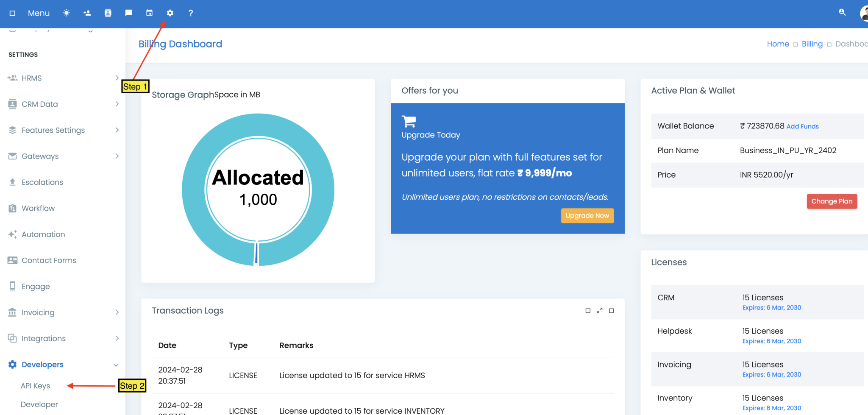Select the Workflow item in the sidebar
This screenshot has height=415, width=868.
click(39, 208)
